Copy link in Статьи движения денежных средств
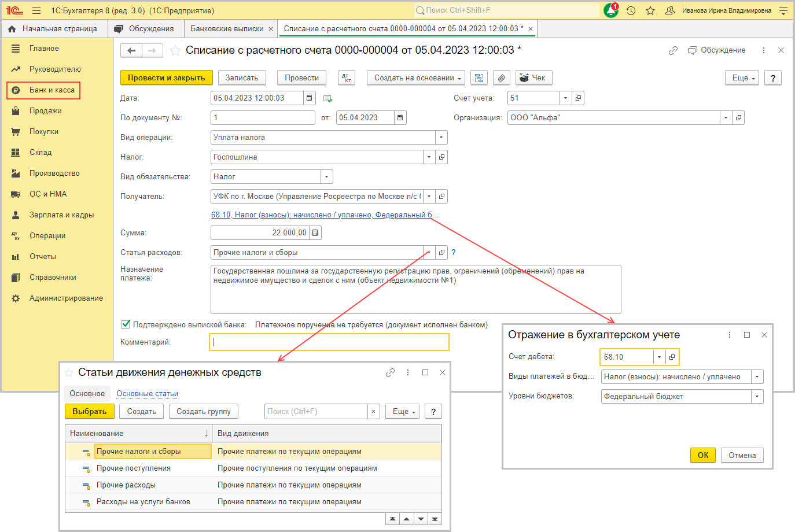 pos(391,373)
